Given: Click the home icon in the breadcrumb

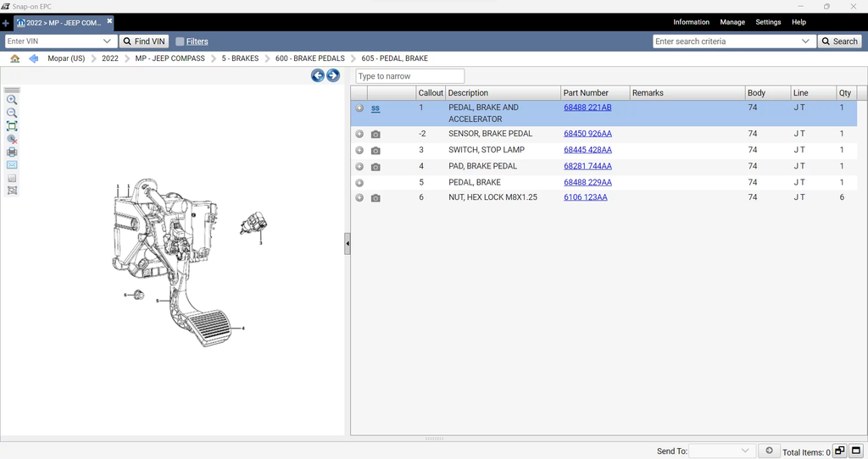Looking at the screenshot, I should coord(14,58).
